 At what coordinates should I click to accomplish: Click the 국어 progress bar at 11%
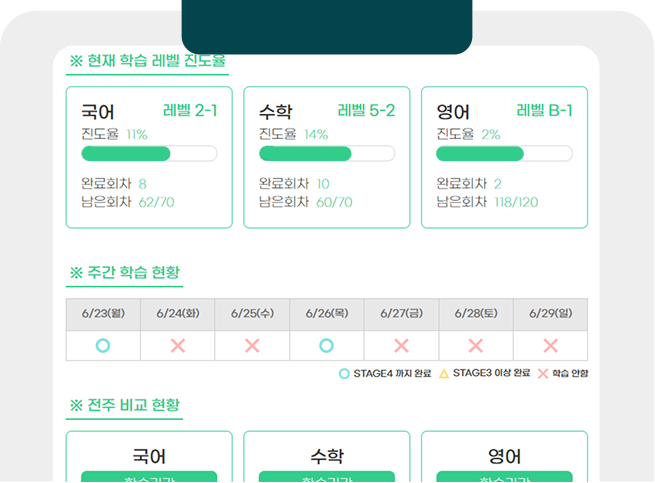point(149,153)
